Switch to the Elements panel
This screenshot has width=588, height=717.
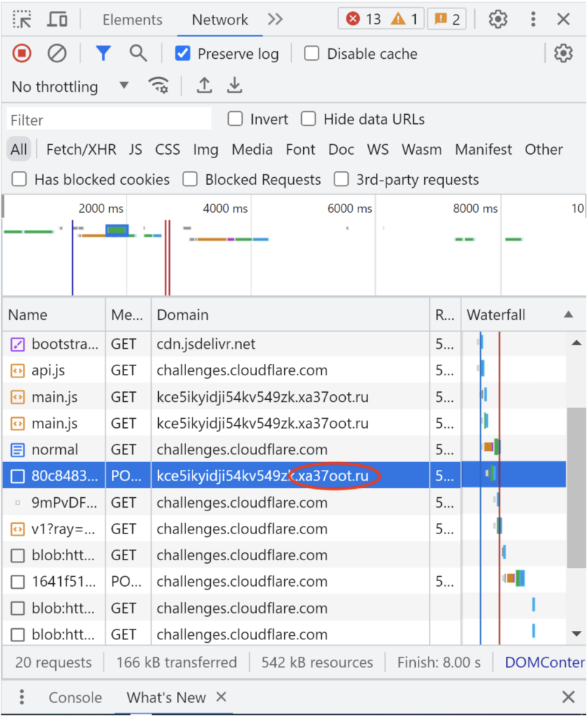[132, 19]
